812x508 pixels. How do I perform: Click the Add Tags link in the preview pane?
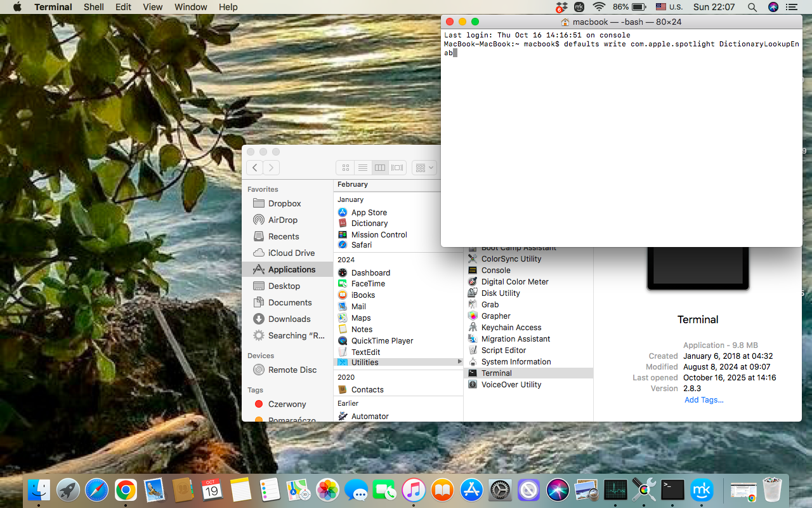(704, 399)
